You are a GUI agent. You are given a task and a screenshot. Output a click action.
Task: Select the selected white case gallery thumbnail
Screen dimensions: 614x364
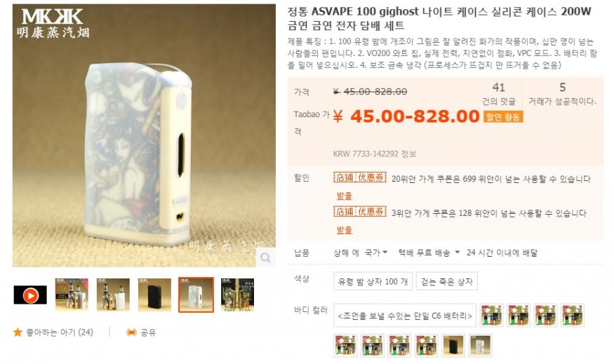196,295
